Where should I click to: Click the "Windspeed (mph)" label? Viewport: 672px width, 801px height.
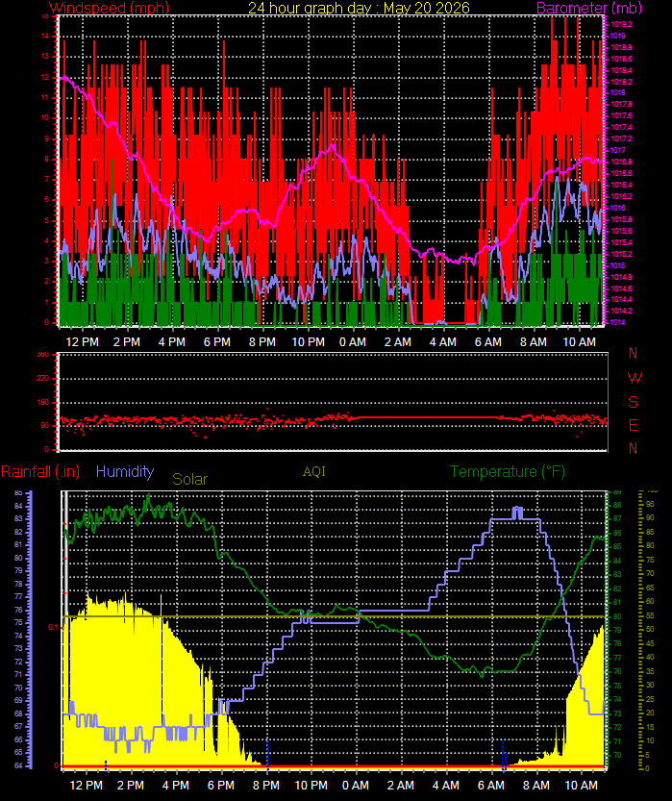pyautogui.click(x=109, y=8)
